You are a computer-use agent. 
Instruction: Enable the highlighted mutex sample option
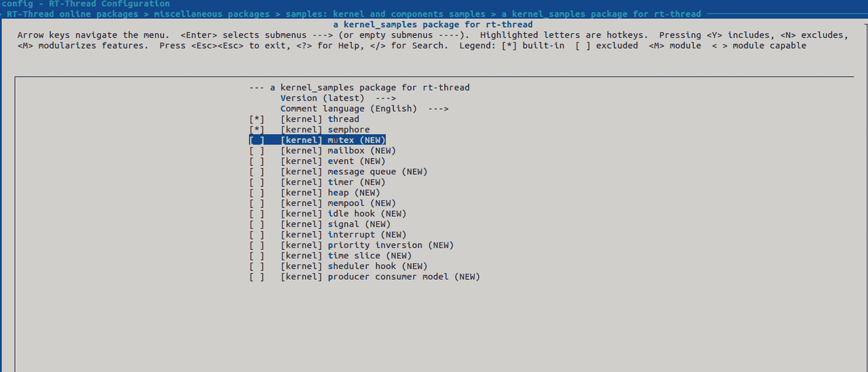click(x=256, y=140)
